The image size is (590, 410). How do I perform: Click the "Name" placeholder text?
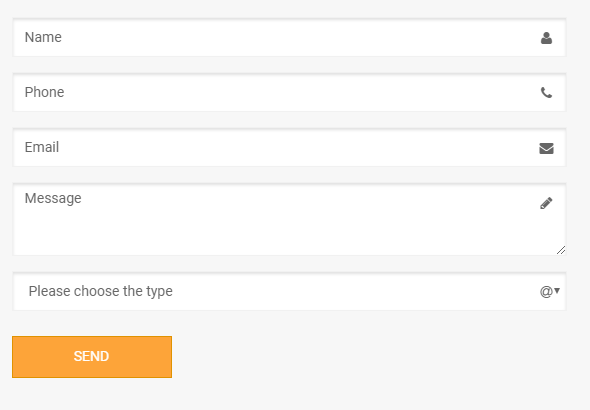click(x=43, y=37)
